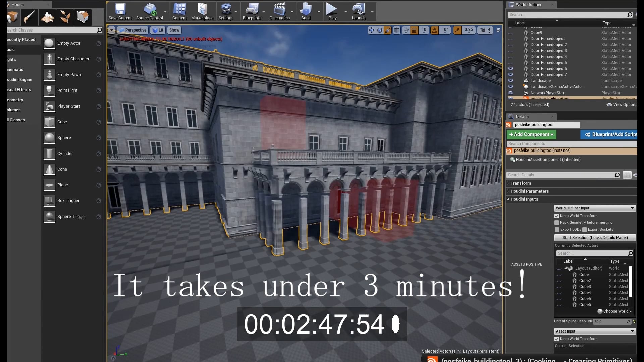Viewport: 644px width, 362px height.
Task: Open View Options in World Outliner
Action: (x=622, y=105)
